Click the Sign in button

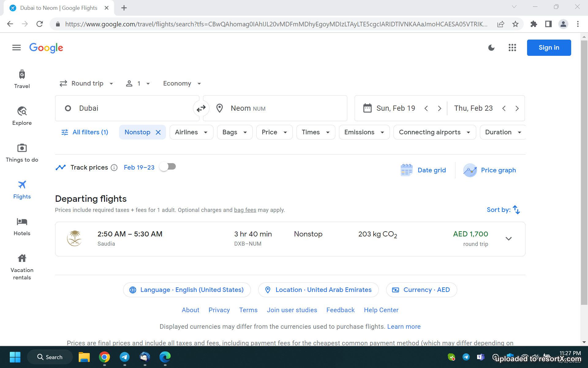pyautogui.click(x=549, y=48)
